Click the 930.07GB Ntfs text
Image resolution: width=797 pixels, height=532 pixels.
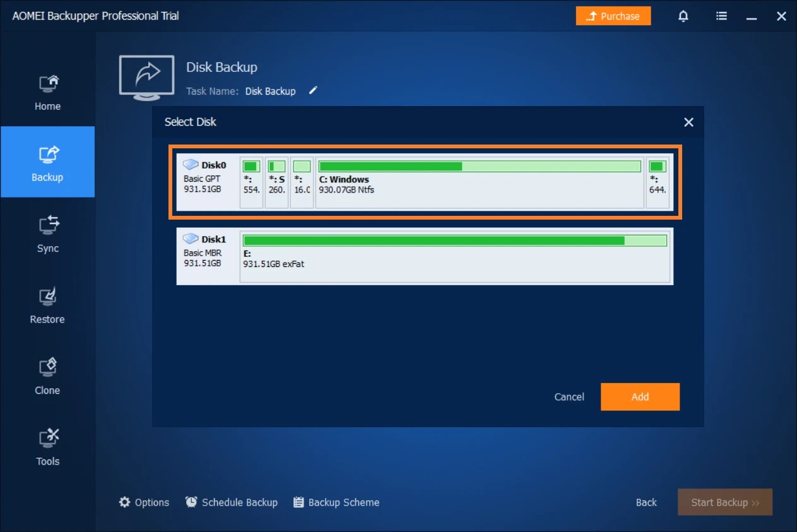pyautogui.click(x=346, y=189)
